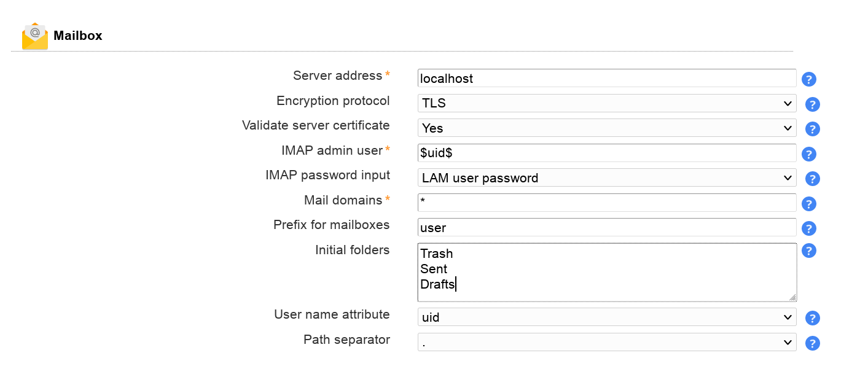The height and width of the screenshot is (377, 868).
Task: Click the Server address field
Action: (x=606, y=79)
